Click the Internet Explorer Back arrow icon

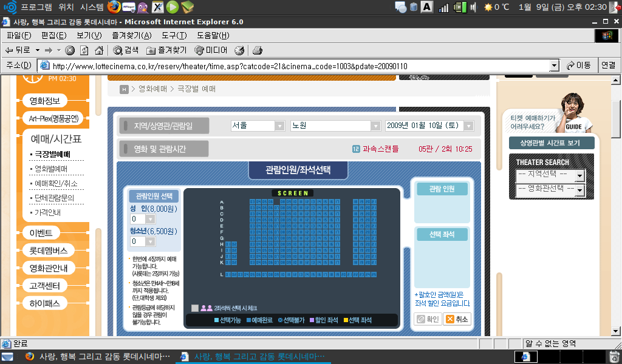point(9,50)
